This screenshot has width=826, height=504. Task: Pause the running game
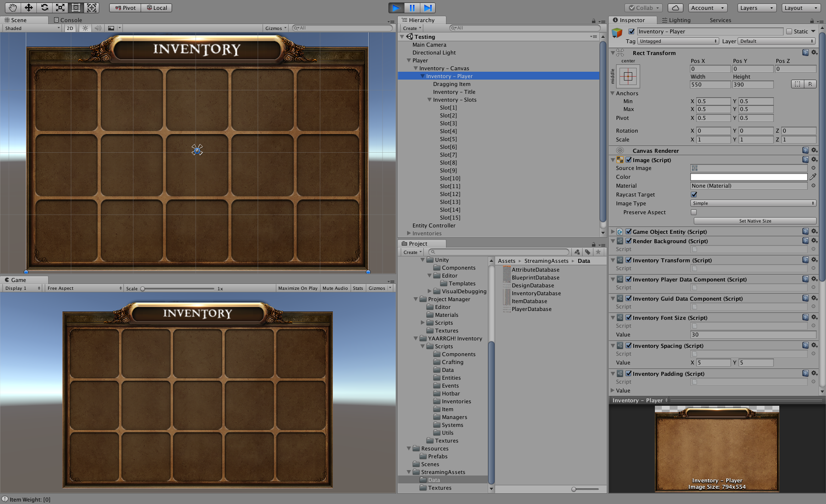(x=412, y=8)
